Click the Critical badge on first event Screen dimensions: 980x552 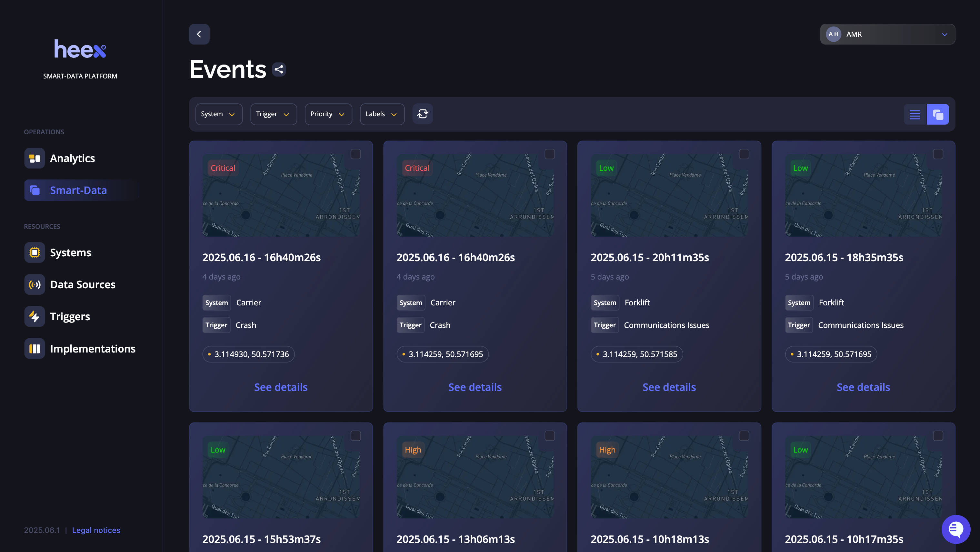pyautogui.click(x=223, y=168)
